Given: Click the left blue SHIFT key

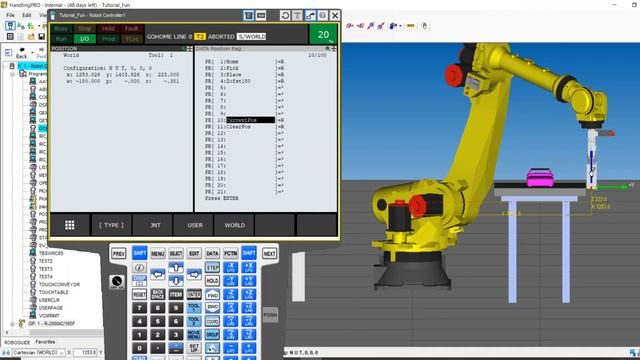Looking at the screenshot, I should tap(139, 253).
